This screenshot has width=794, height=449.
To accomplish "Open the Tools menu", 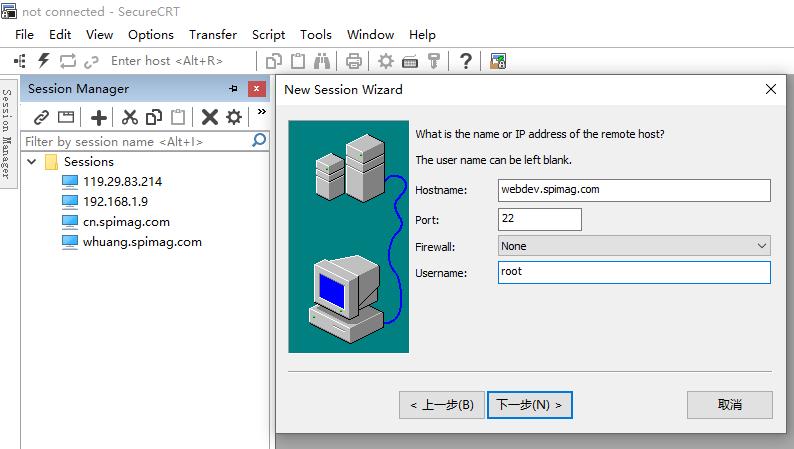I will (315, 35).
